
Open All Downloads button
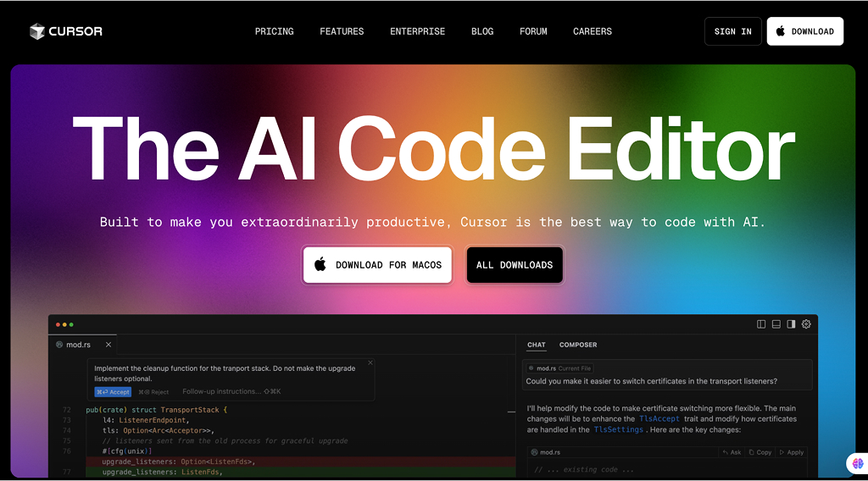click(x=515, y=265)
